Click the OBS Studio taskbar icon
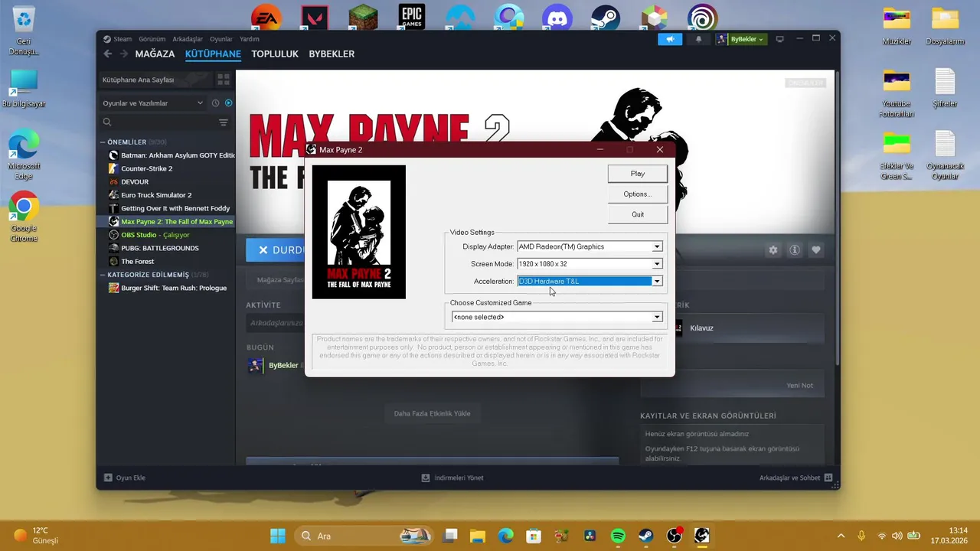 pyautogui.click(x=674, y=536)
